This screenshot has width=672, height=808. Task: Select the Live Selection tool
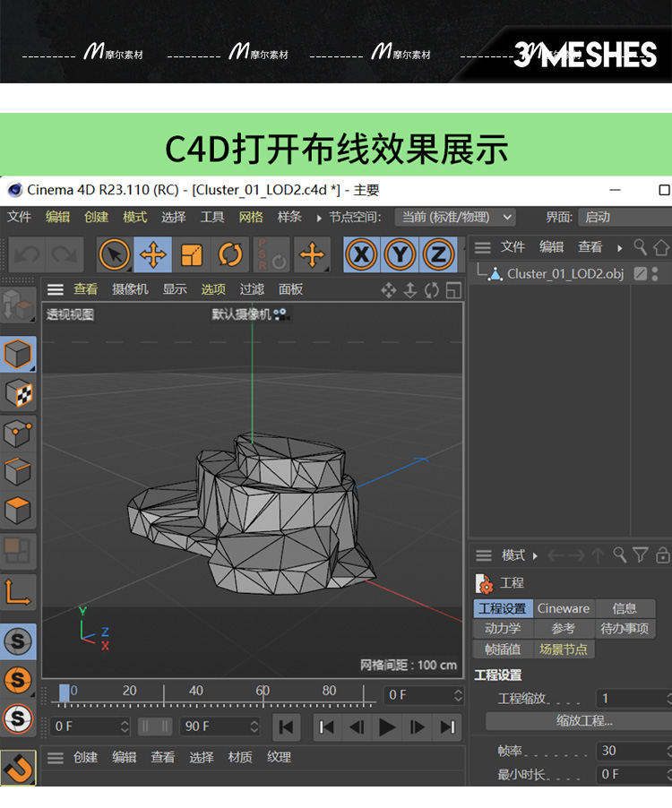click(114, 255)
